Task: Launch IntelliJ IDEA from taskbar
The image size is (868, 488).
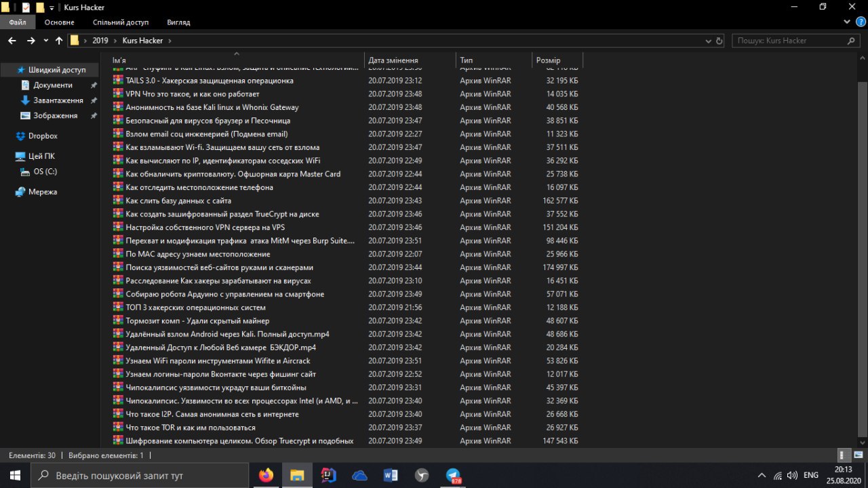Action: click(328, 475)
